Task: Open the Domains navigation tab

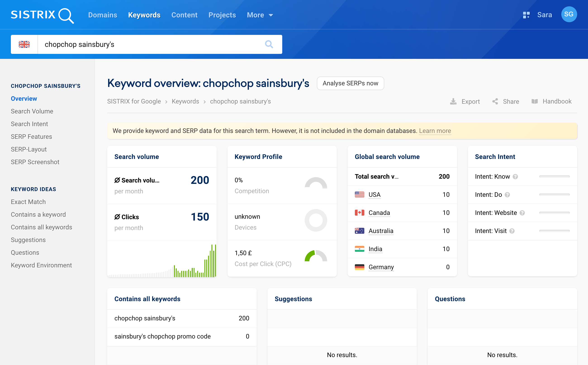Action: point(103,15)
